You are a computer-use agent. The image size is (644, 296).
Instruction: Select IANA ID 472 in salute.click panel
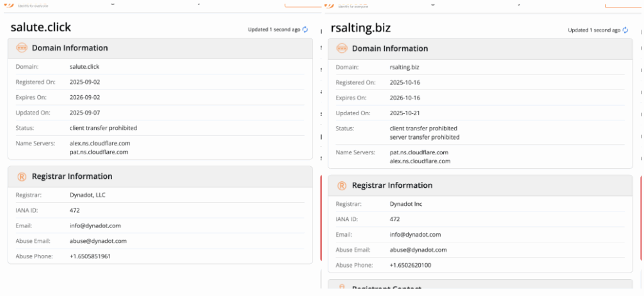[x=74, y=210]
